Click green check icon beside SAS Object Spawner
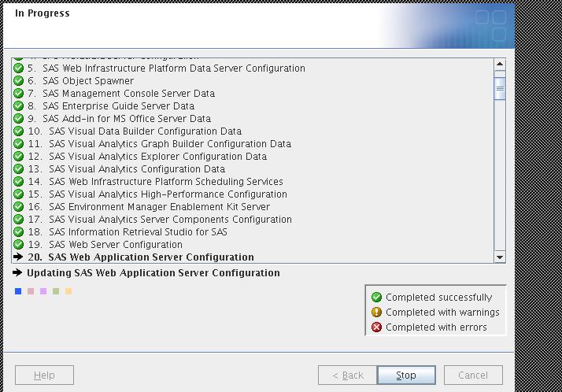Viewport: 562px width, 392px height. click(x=19, y=81)
